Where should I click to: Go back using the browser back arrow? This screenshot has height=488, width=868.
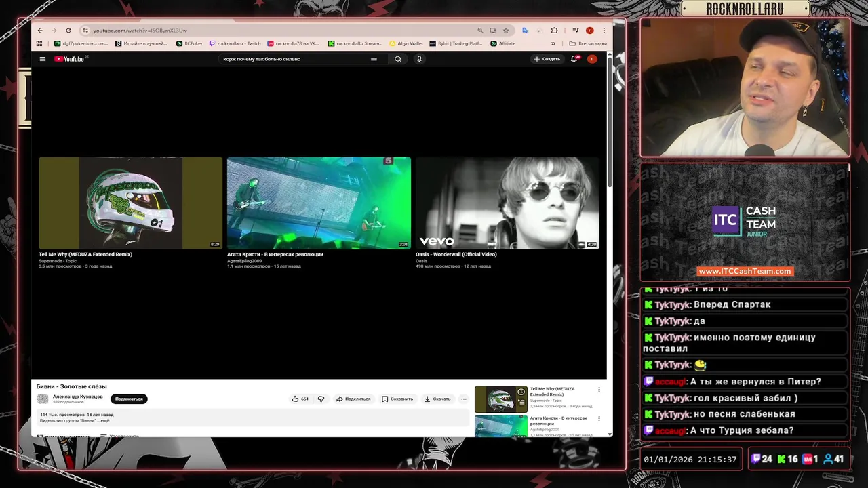[x=40, y=30]
